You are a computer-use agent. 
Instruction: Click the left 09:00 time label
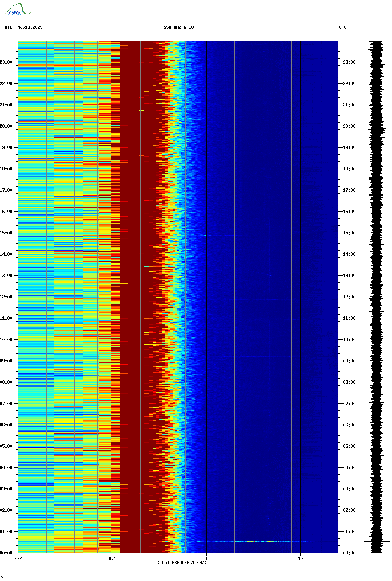[6, 361]
